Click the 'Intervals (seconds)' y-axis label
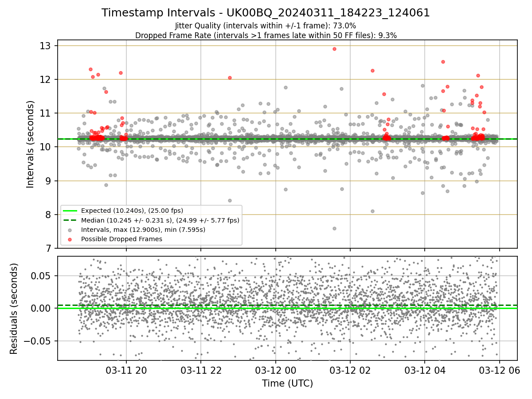 coord(31,144)
